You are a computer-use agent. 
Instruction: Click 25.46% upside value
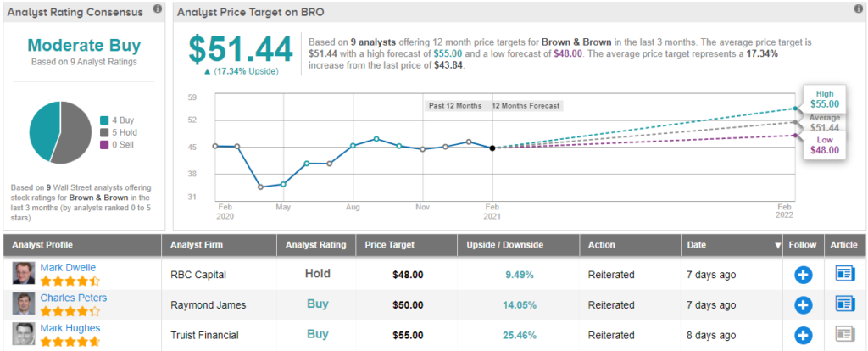(x=519, y=335)
